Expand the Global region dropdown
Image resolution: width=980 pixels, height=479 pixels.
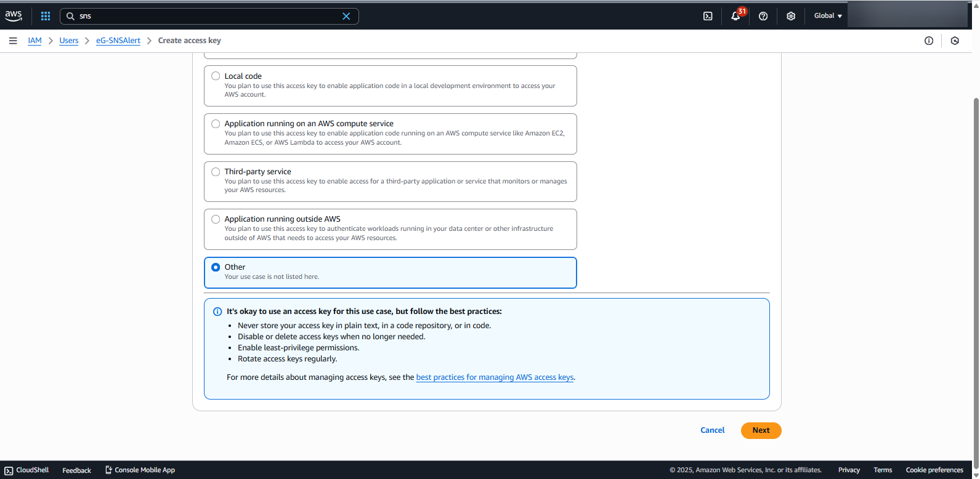827,16
